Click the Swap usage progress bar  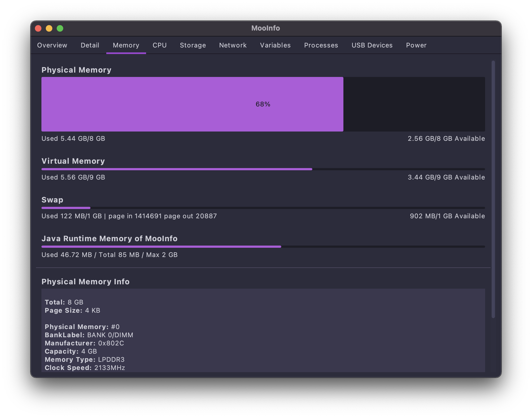(263, 208)
